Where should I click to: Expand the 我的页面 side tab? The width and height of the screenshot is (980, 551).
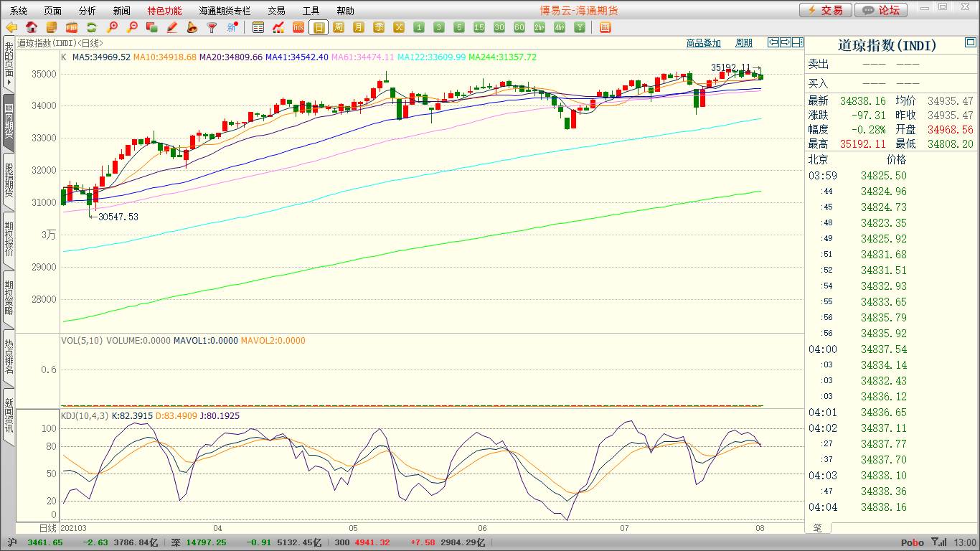[9, 64]
